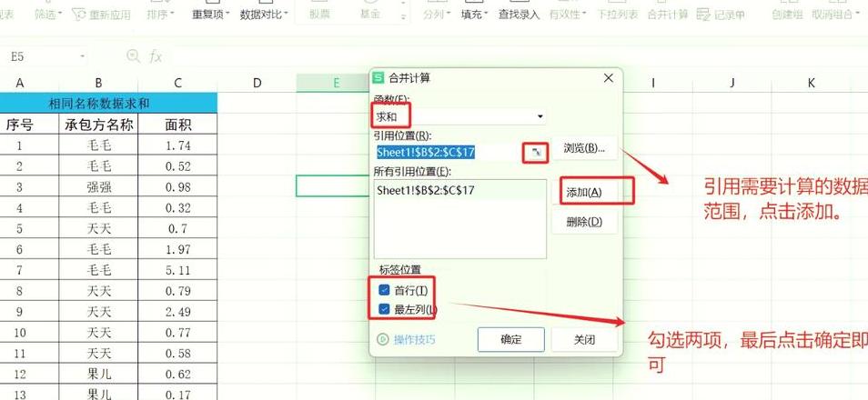The width and height of the screenshot is (868, 400).
Task: Open the 操作技巧 tips link
Action: pyautogui.click(x=407, y=338)
